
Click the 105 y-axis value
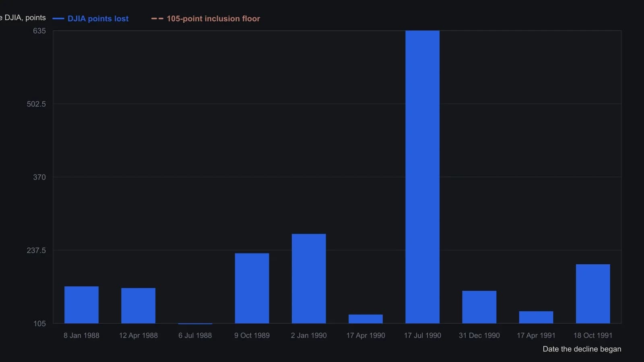[39, 324]
